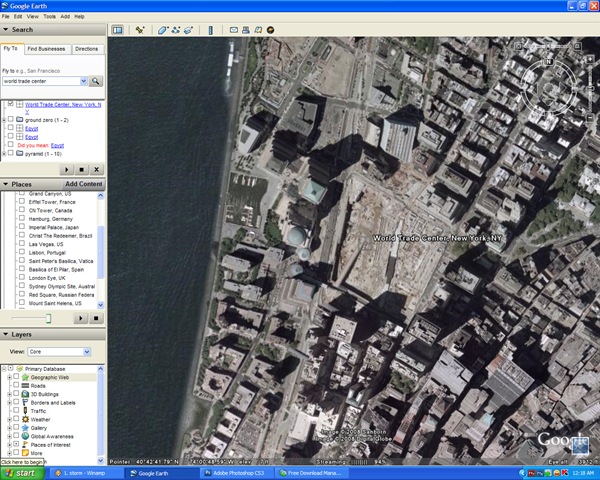Viewport: 600px width, 480px height.
Task: Enable the Weather layer checkbox
Action: pyautogui.click(x=16, y=419)
